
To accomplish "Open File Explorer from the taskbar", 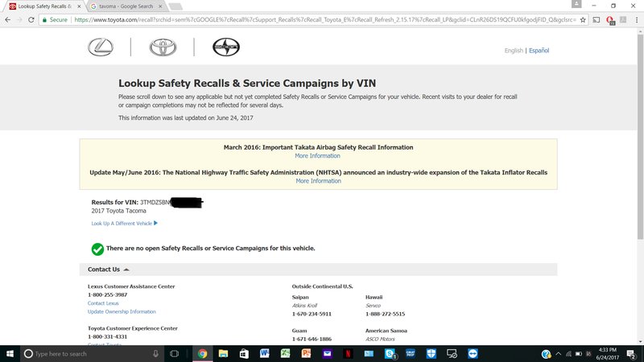I will pyautogui.click(x=223, y=354).
